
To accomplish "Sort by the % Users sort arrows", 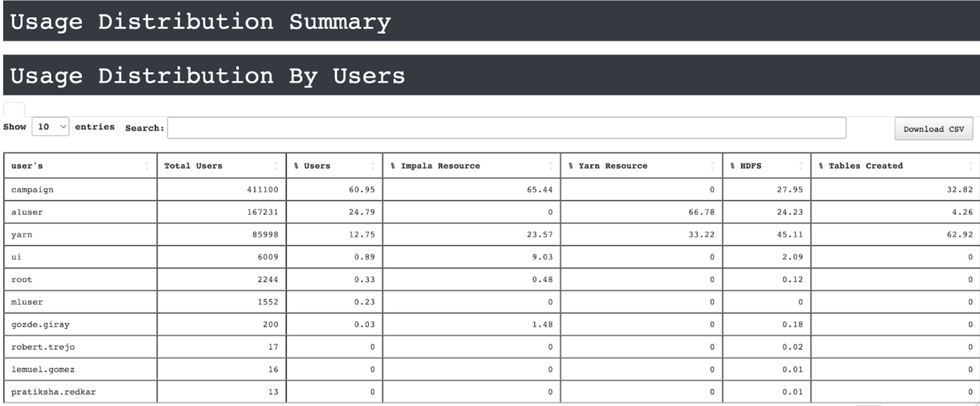I will click(373, 166).
